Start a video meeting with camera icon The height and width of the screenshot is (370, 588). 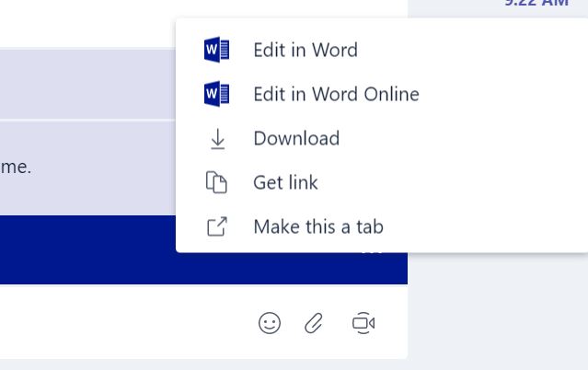[363, 323]
